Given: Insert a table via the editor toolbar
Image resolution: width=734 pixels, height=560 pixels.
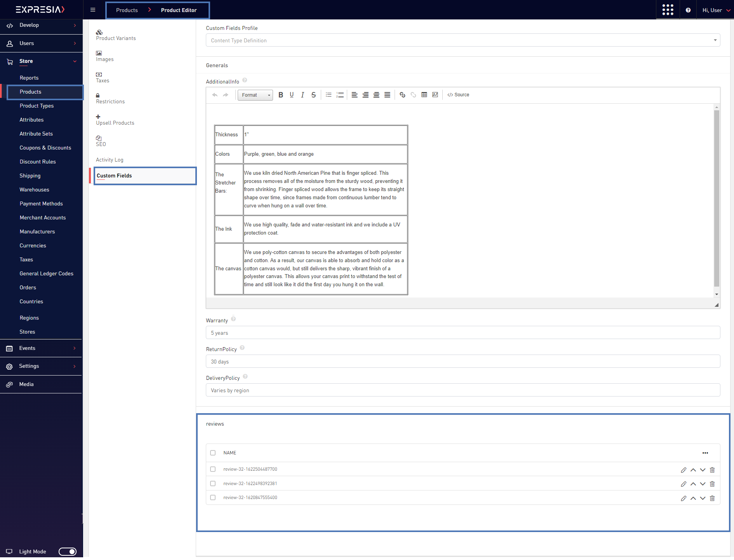Looking at the screenshot, I should coord(424,95).
